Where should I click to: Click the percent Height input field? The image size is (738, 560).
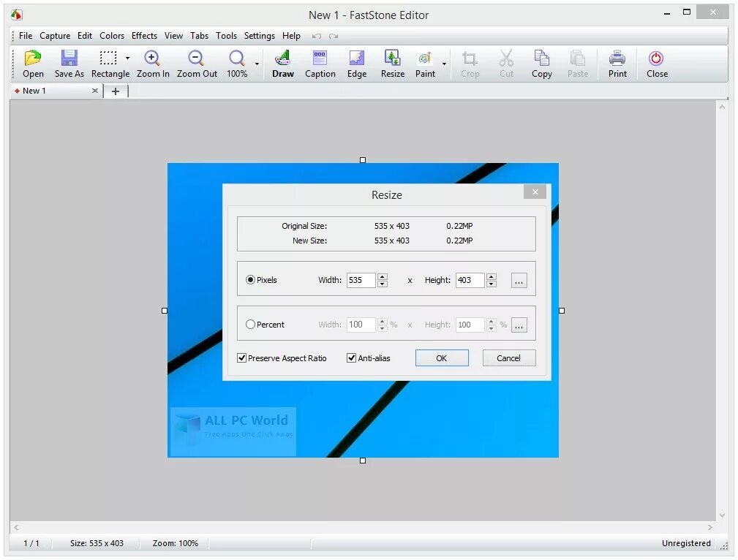pyautogui.click(x=470, y=325)
